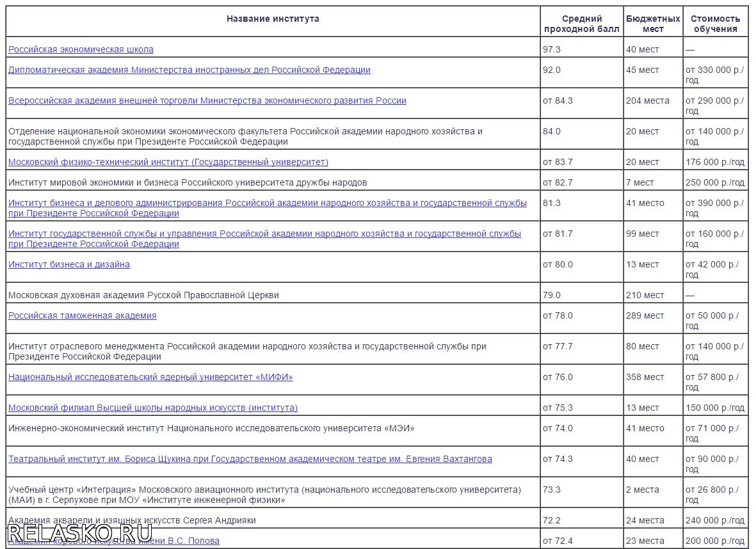Open 'Московский филиал Высшей школы народных искусств' link
Viewport: 756px width, 549px height.
click(x=153, y=408)
